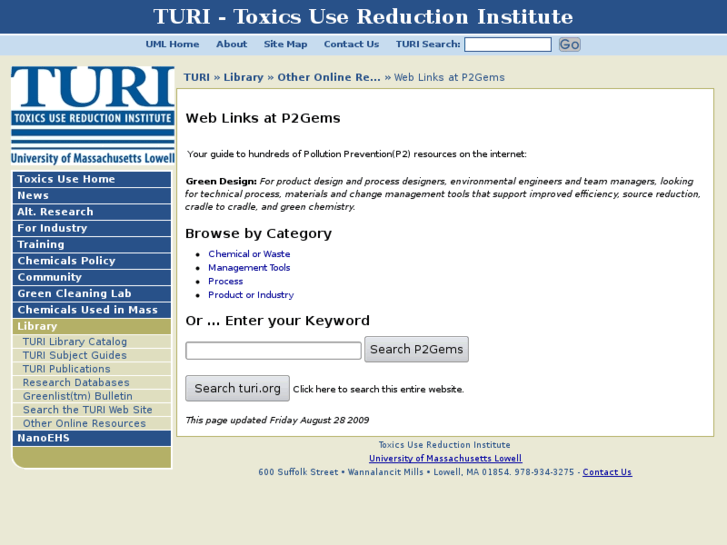Select the Library menu section
The width and height of the screenshot is (727, 545).
[92, 326]
